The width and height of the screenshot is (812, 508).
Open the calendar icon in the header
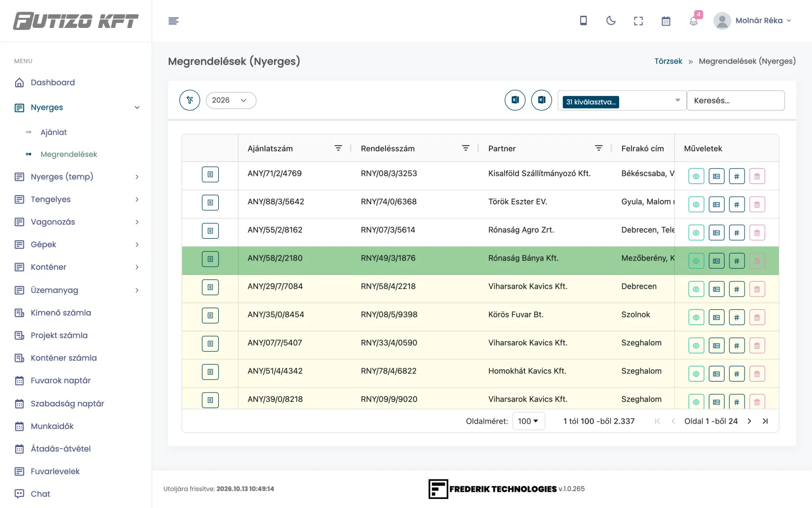pyautogui.click(x=666, y=21)
